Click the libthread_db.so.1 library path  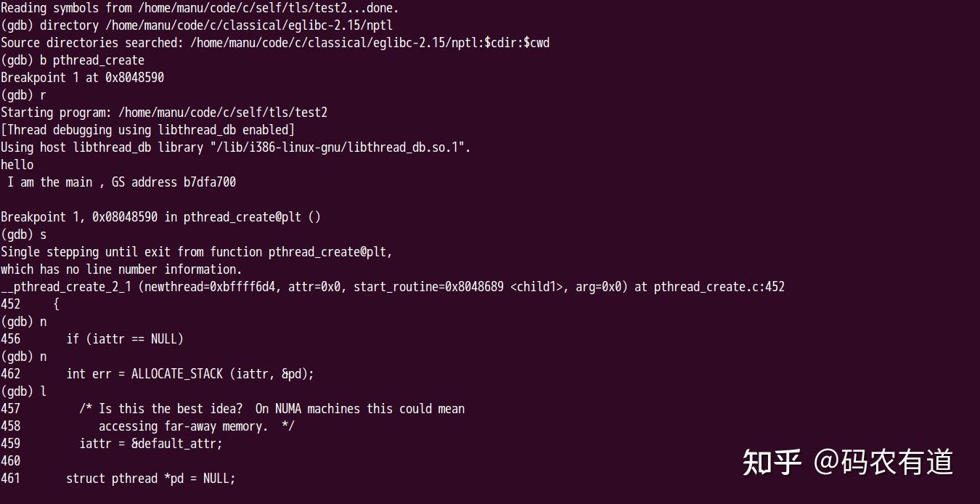pyautogui.click(x=340, y=147)
